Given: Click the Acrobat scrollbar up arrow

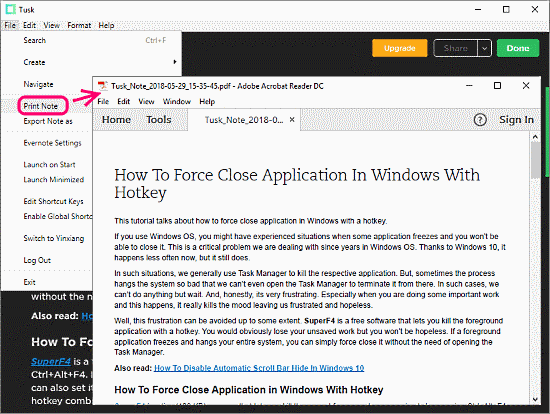Looking at the screenshot, I should click(535, 137).
